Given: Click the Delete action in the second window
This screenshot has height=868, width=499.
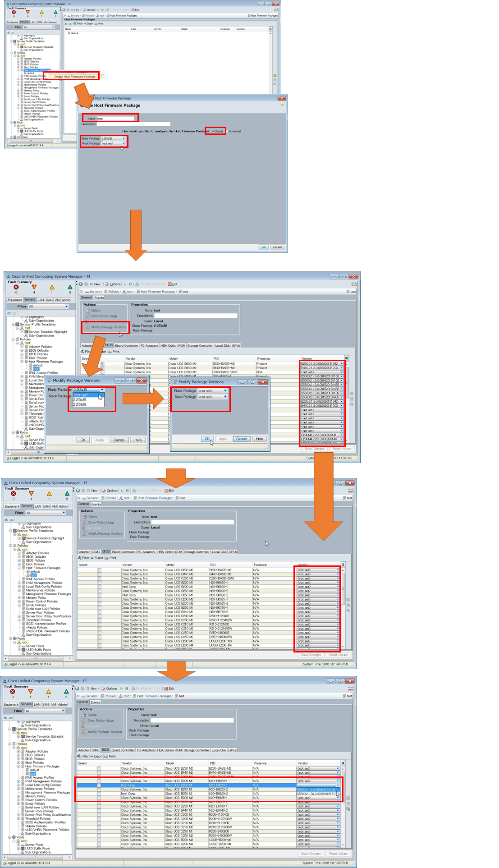Looking at the screenshot, I should [x=94, y=311].
